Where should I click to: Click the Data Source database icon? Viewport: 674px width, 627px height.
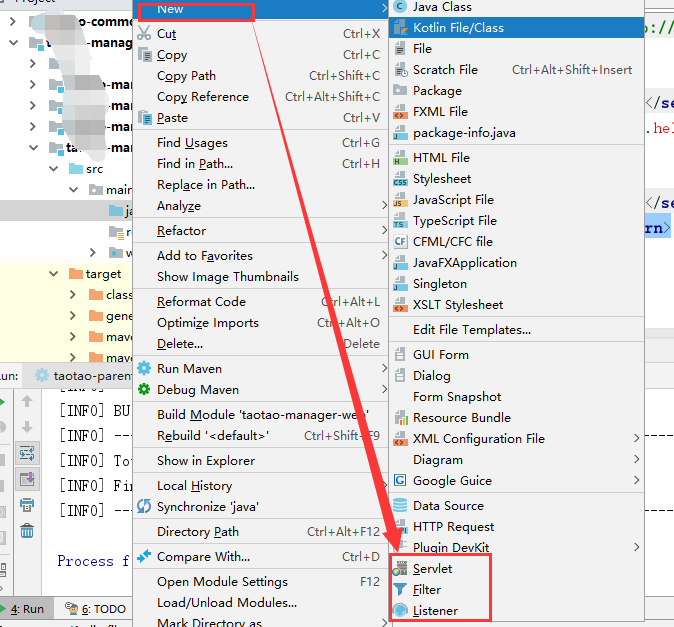coord(400,505)
